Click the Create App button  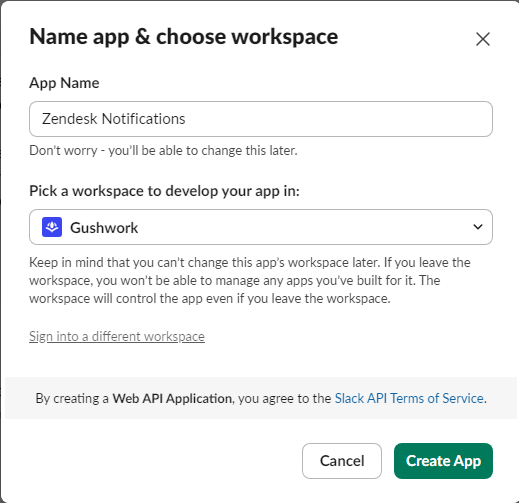click(443, 461)
